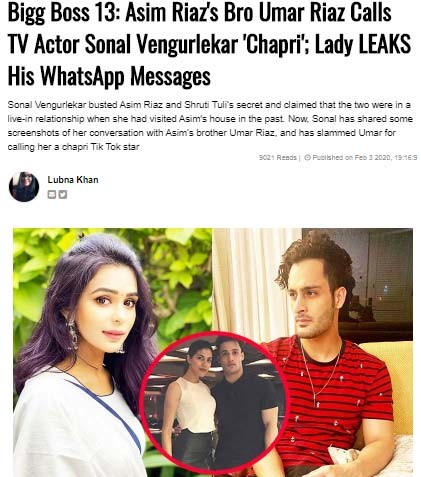
Task: Click the Bigg Boss 13 article headline
Action: 209,44
